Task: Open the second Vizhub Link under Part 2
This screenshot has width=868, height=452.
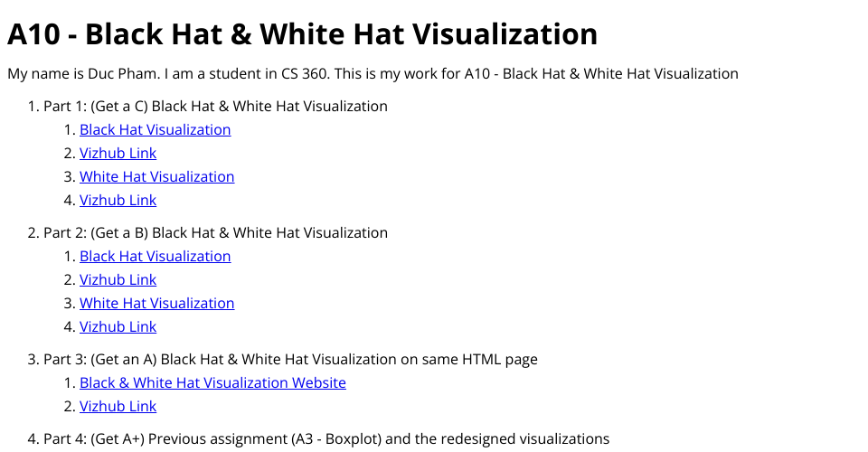Action: click(118, 326)
